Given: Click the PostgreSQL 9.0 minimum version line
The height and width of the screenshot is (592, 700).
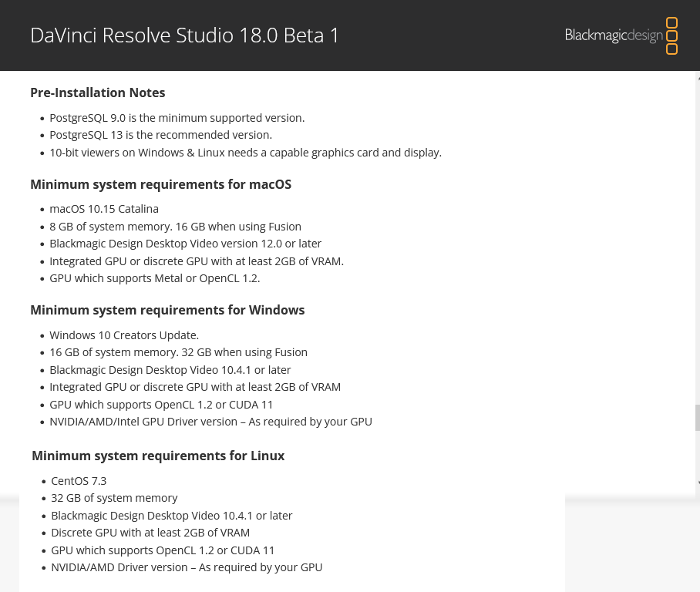Looking at the screenshot, I should pos(177,118).
